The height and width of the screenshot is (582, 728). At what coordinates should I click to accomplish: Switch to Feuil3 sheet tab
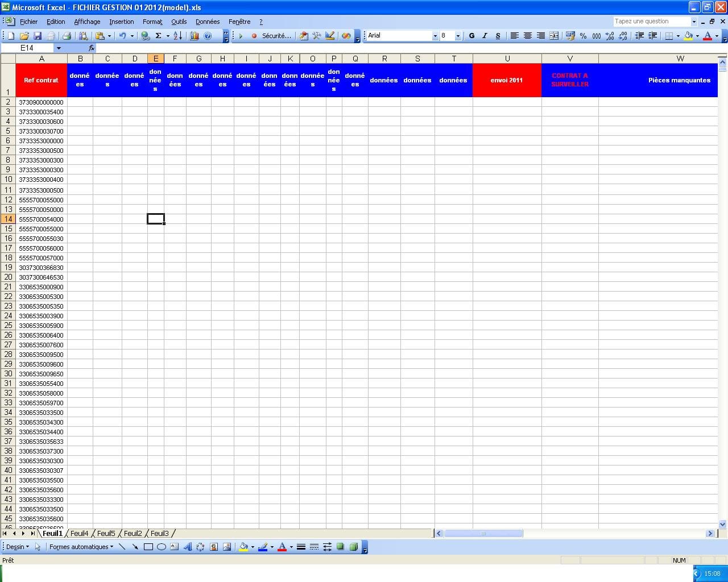click(x=160, y=533)
